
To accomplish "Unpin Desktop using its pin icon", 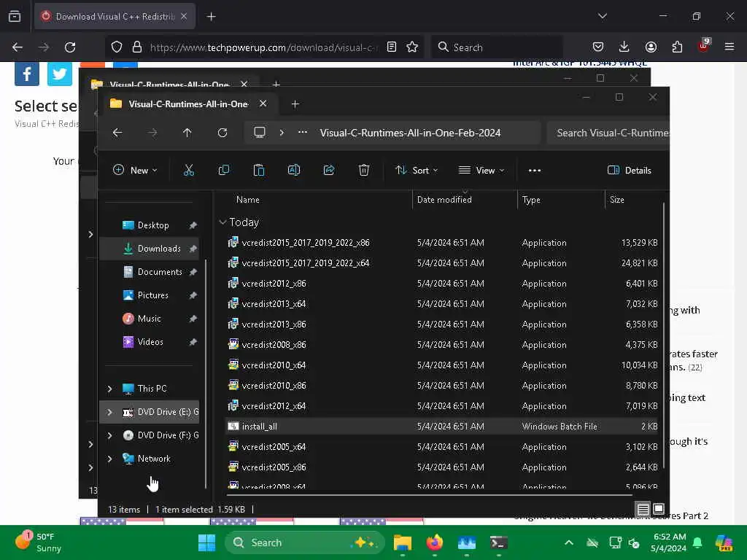I will point(193,225).
